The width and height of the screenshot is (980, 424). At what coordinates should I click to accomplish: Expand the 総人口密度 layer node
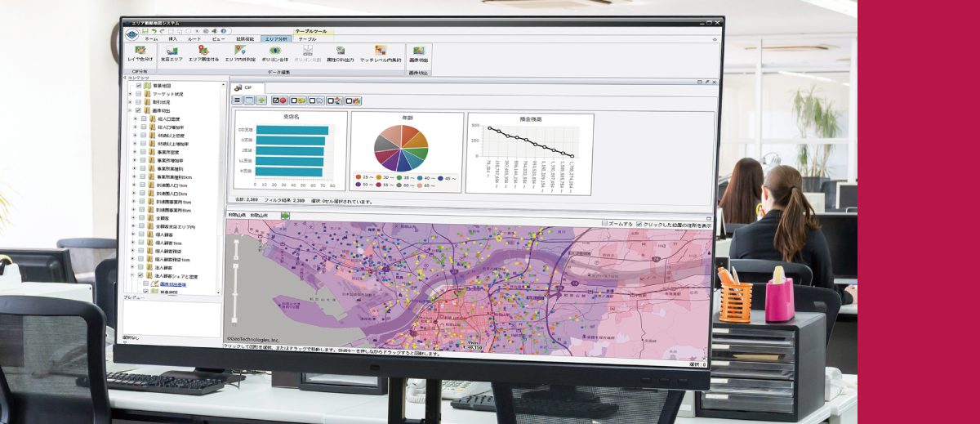135,118
